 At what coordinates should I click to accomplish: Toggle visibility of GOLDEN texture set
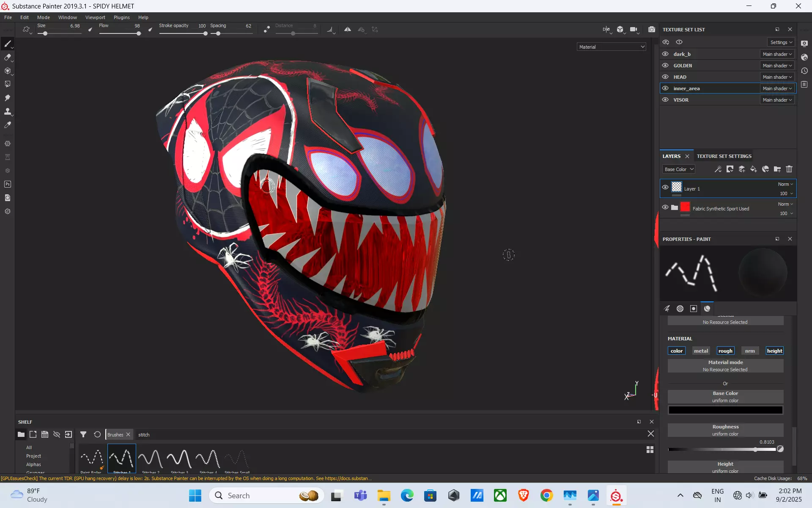point(665,66)
